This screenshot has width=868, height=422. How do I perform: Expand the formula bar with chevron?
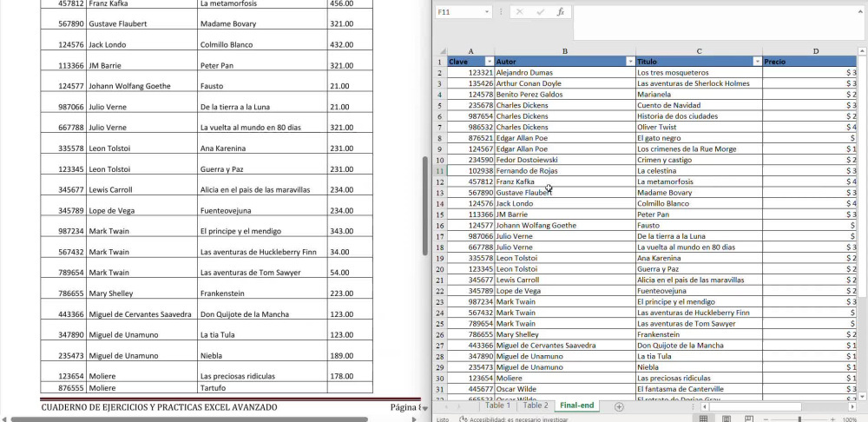coord(862,11)
